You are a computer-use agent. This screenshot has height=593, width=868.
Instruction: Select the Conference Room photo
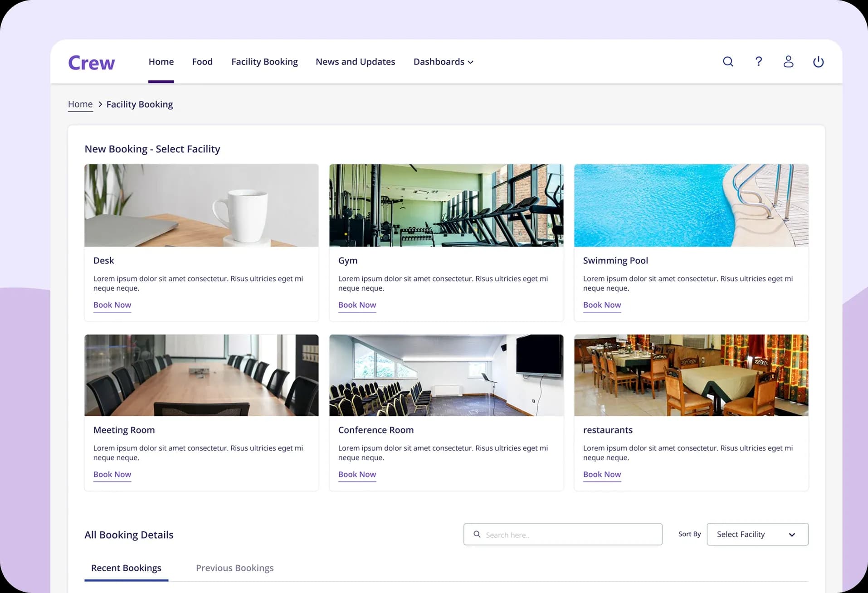pyautogui.click(x=446, y=375)
